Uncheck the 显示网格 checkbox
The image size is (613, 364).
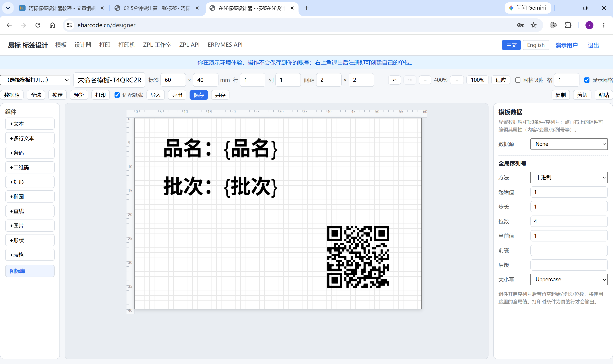click(x=587, y=80)
